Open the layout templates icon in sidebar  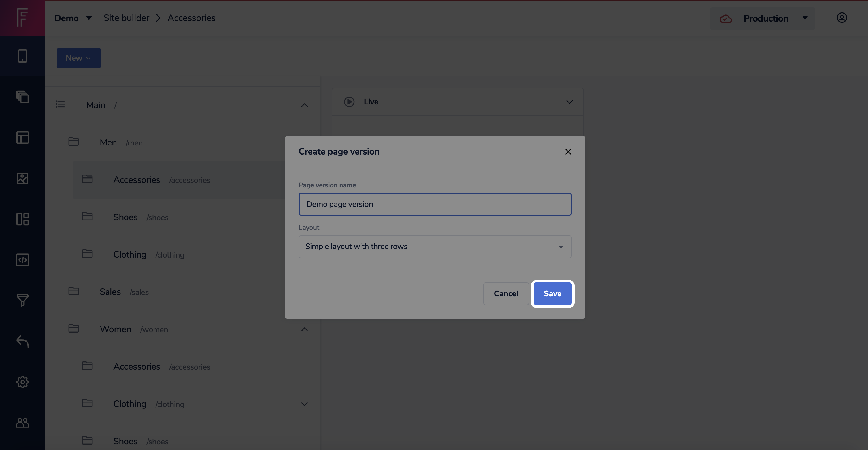click(22, 138)
